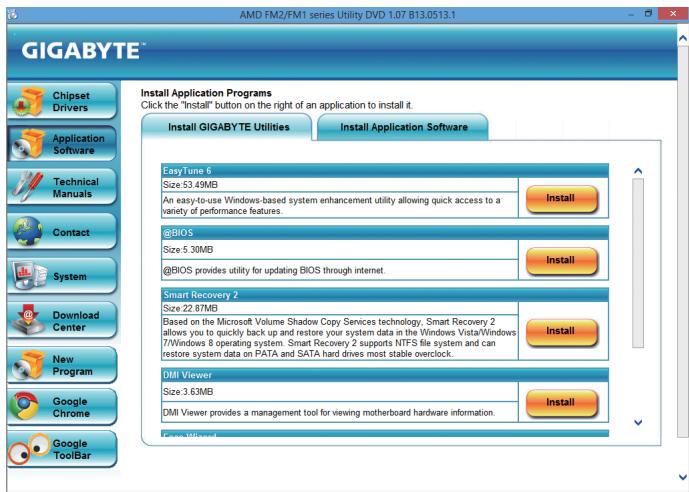Click the Google ToolBar eyes icon

29,449
